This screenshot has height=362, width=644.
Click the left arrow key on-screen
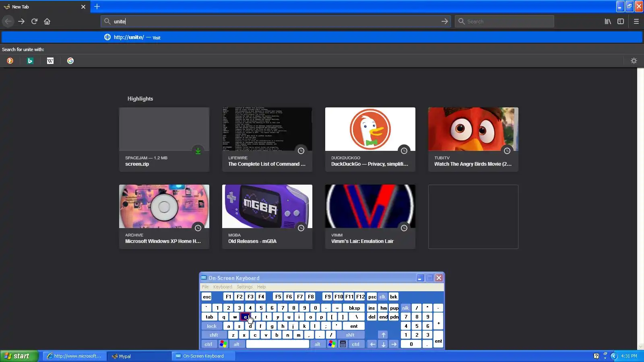(x=372, y=344)
